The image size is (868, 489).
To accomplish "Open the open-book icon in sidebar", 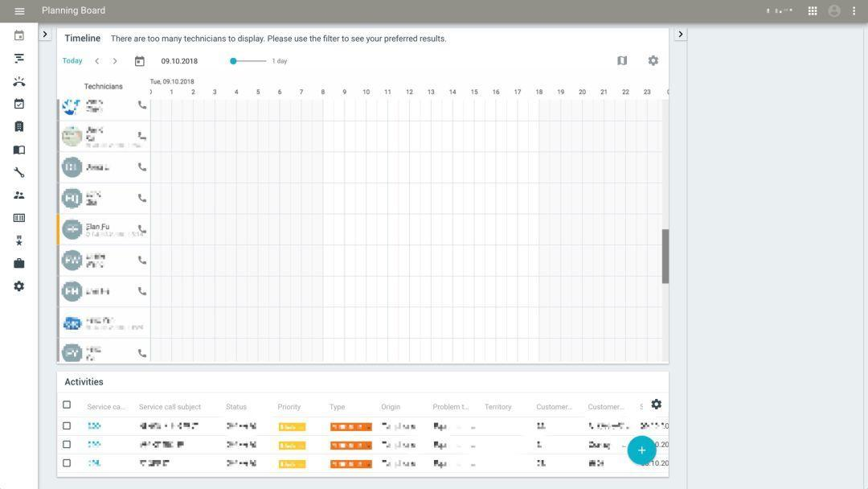I will coord(18,150).
